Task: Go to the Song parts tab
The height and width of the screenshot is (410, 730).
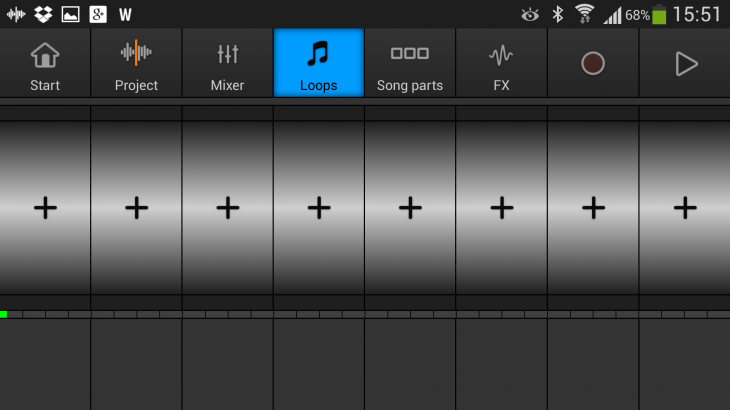Action: click(x=410, y=63)
